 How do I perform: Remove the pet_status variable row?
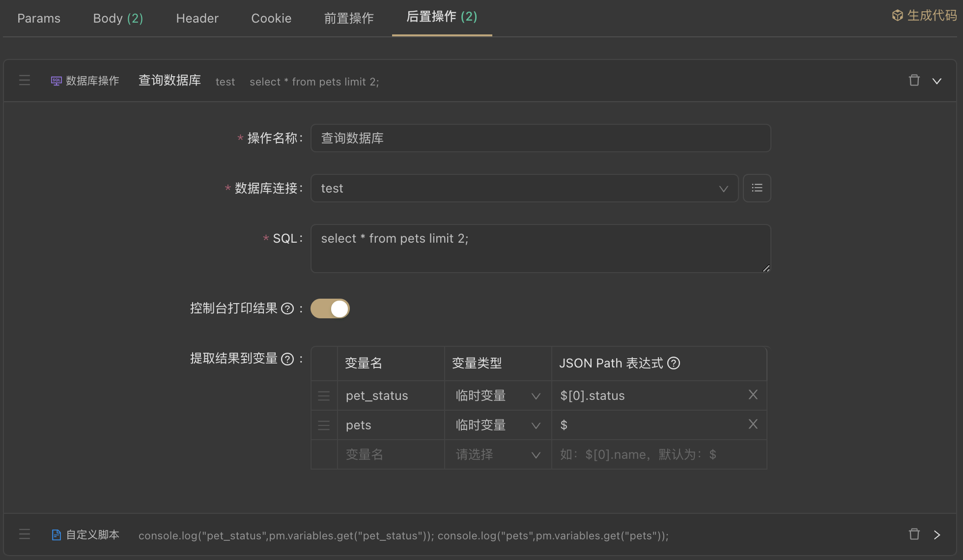click(x=753, y=395)
